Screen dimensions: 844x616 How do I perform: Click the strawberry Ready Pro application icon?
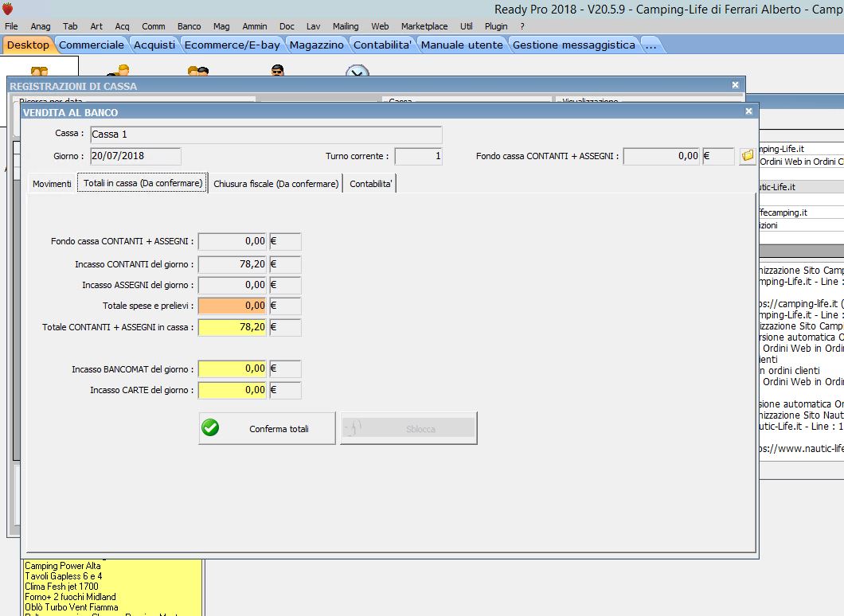pos(7,9)
